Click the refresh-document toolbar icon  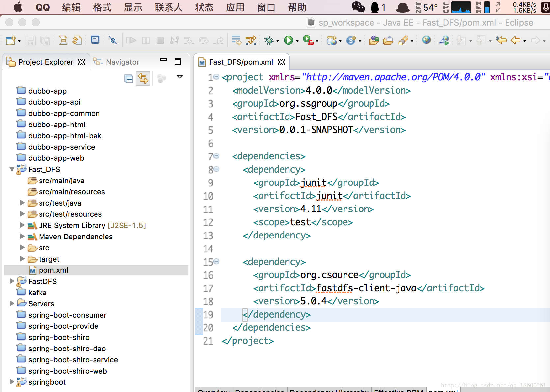[77, 40]
